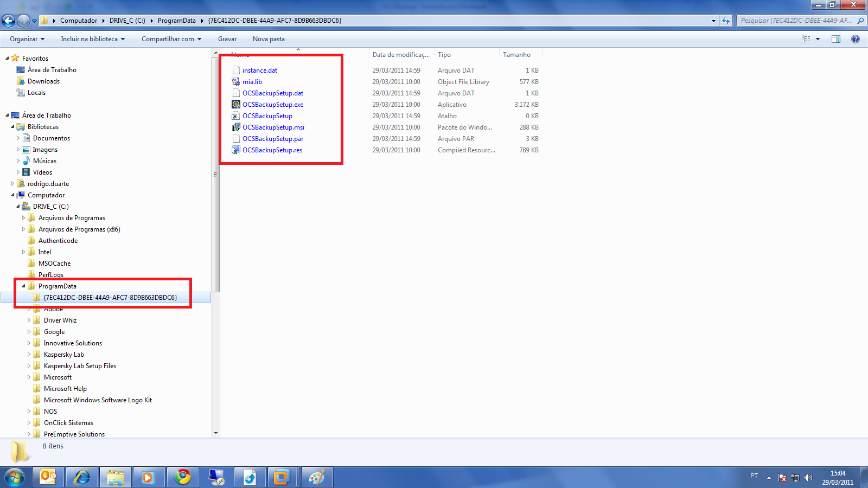Click the Action Center flag icon
Viewport: 868px width, 488px height.
coord(782,478)
